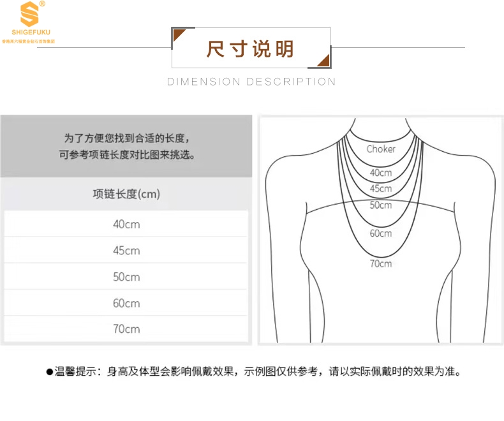Click the black bullet dot before 温馨提示
Image resolution: width=504 pixels, height=421 pixels.
click(x=49, y=371)
